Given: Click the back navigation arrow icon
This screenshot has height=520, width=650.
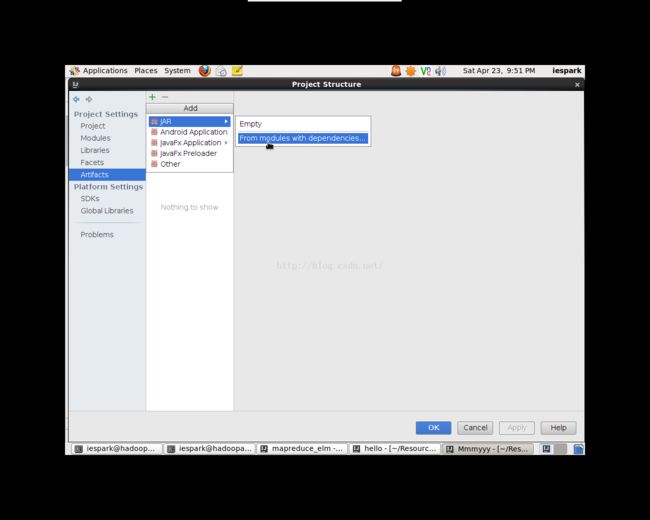Looking at the screenshot, I should click(x=76, y=99).
